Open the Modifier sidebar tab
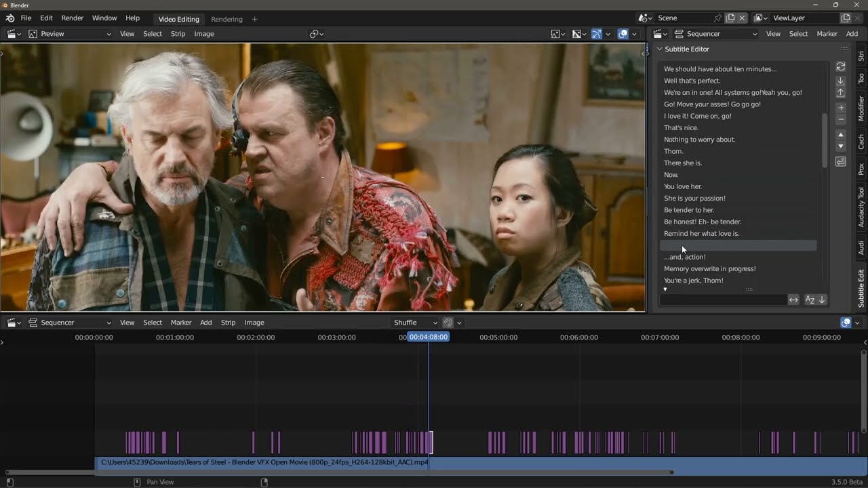This screenshot has height=488, width=868. tap(861, 108)
